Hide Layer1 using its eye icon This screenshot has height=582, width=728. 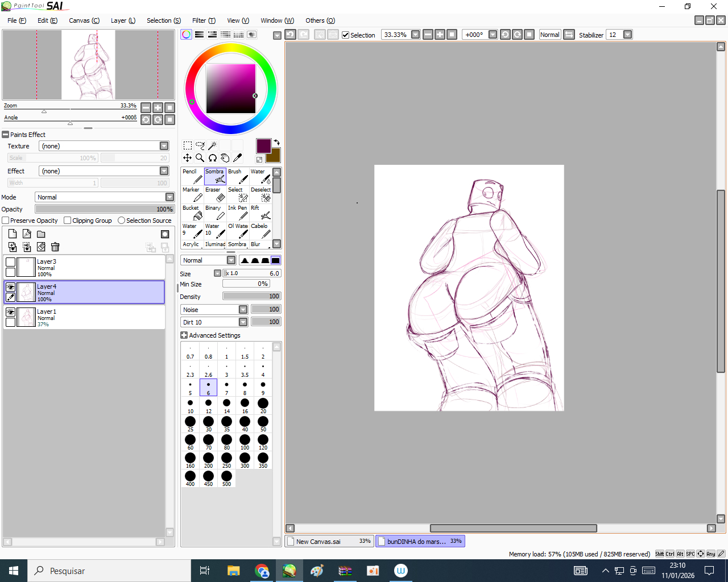[x=10, y=312]
